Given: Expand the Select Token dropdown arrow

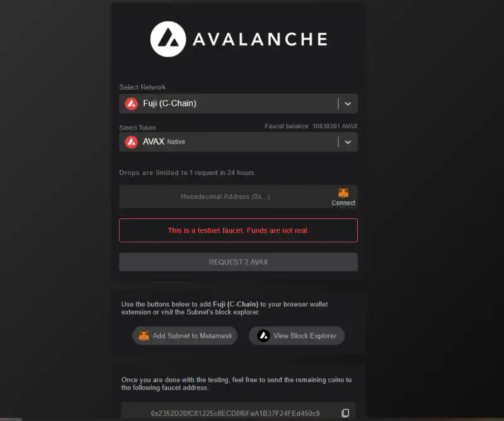Looking at the screenshot, I should 348,142.
